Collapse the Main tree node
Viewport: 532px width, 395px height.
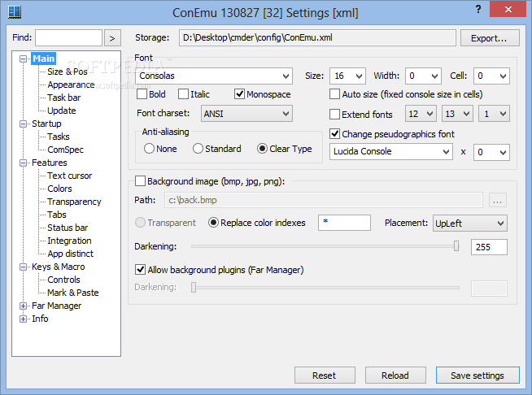[23, 59]
